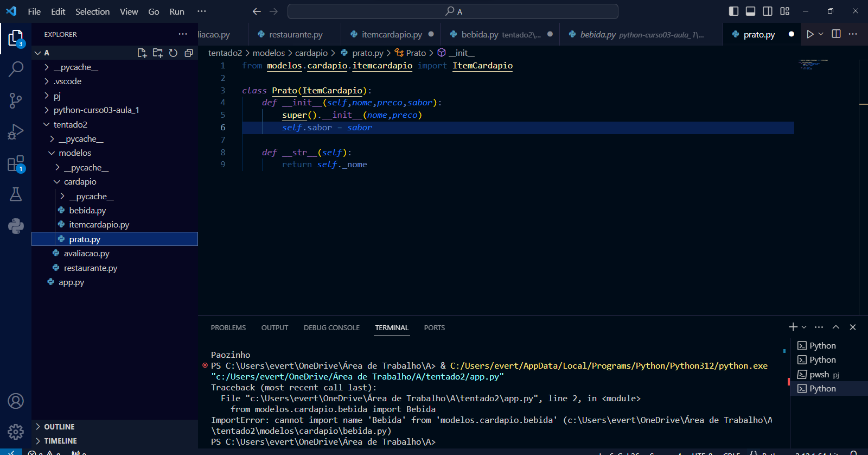Screen dimensions: 868x455
Task: Place cursor on ItemCardapio in import line
Action: click(x=482, y=66)
